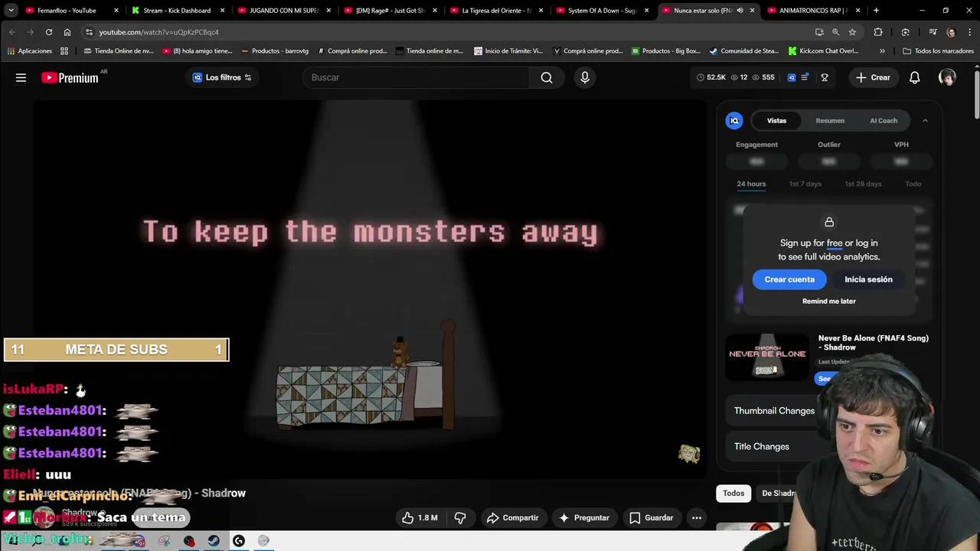980x551 pixels.
Task: Bookmark this page with the star icon
Action: tap(852, 32)
